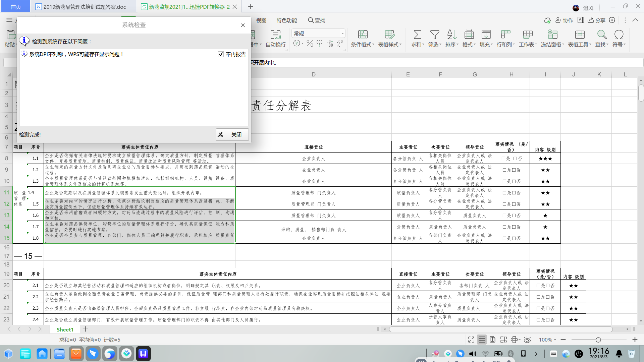Toggle page layout view in status bar
Image resolution: width=644 pixels, height=362 pixels.
point(492,340)
